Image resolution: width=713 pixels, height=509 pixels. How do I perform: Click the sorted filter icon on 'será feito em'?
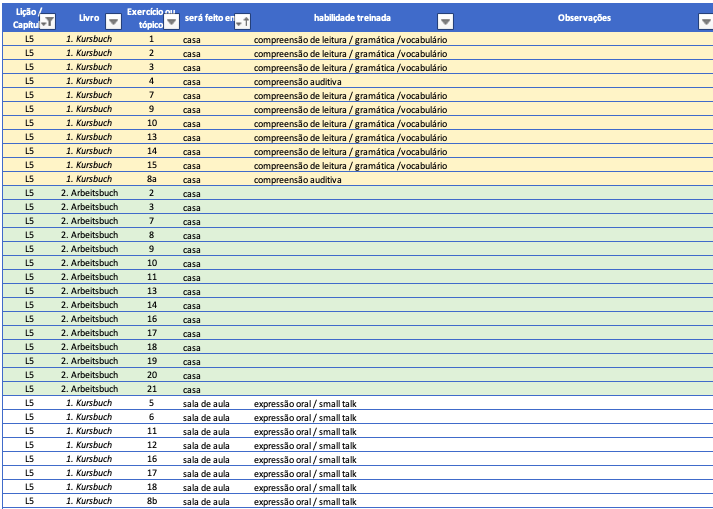pos(241,21)
